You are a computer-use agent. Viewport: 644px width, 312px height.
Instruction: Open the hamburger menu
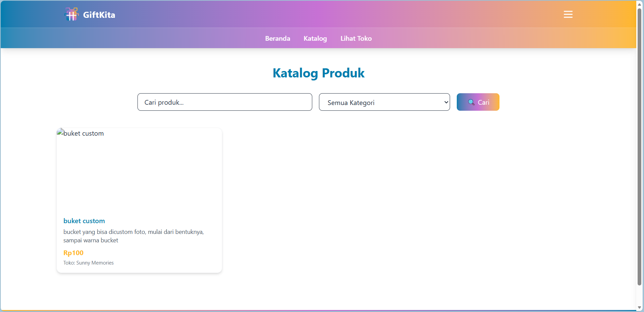pyautogui.click(x=568, y=14)
